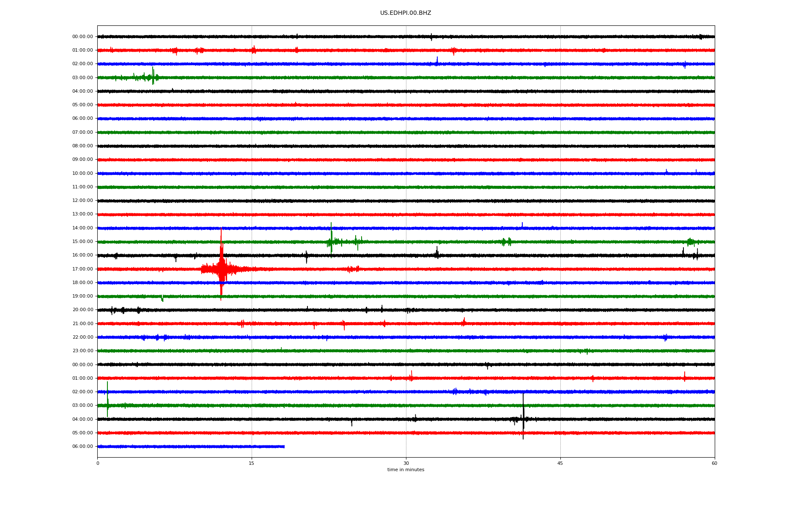Click the 10:00:00 row time label

click(82, 173)
